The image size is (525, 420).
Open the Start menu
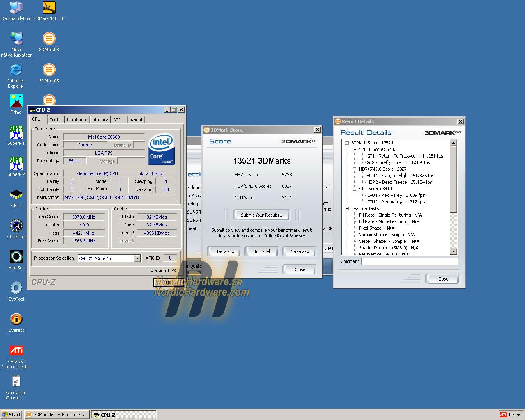coord(11,415)
